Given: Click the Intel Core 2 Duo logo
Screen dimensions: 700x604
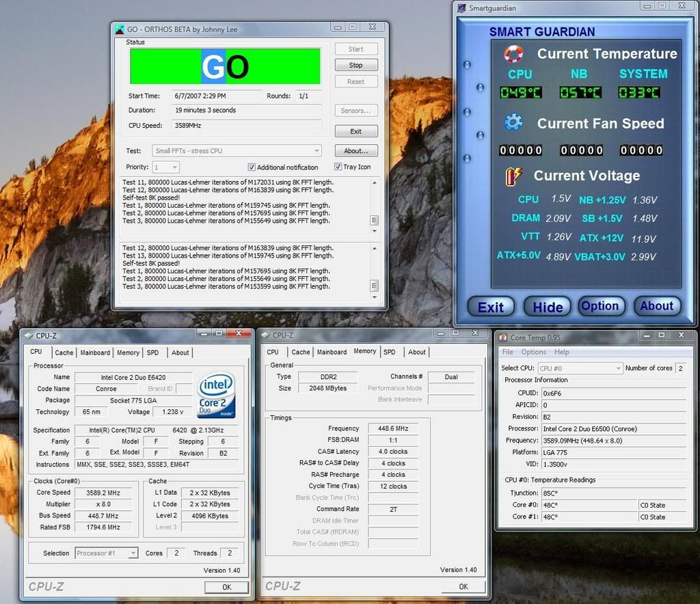Looking at the screenshot, I should click(216, 394).
